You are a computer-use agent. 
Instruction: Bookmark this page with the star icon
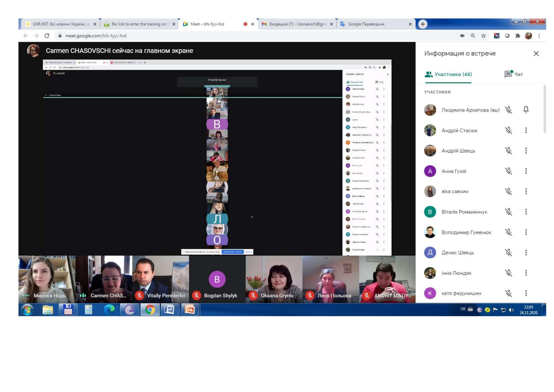coord(483,36)
